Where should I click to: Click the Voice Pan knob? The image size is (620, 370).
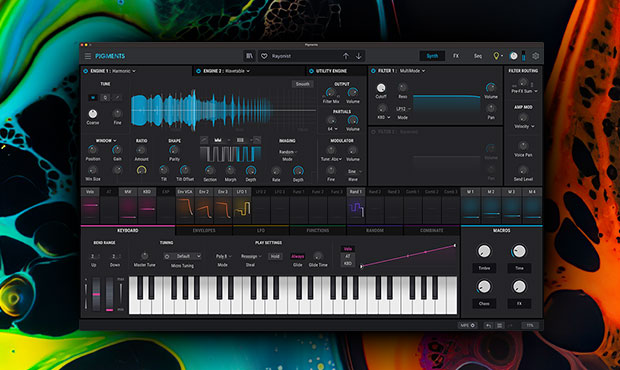pos(523,146)
